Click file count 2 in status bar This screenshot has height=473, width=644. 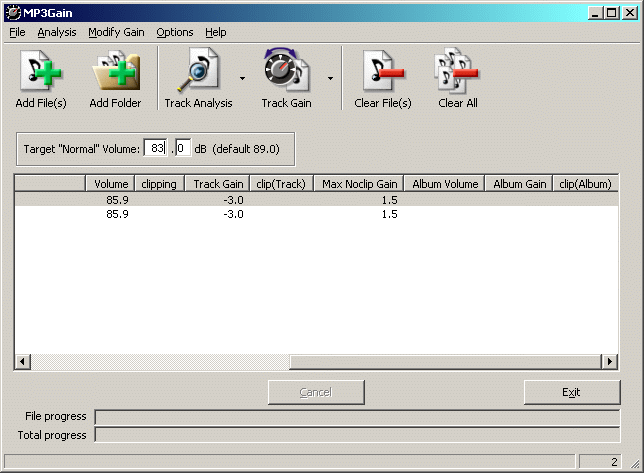[614, 462]
